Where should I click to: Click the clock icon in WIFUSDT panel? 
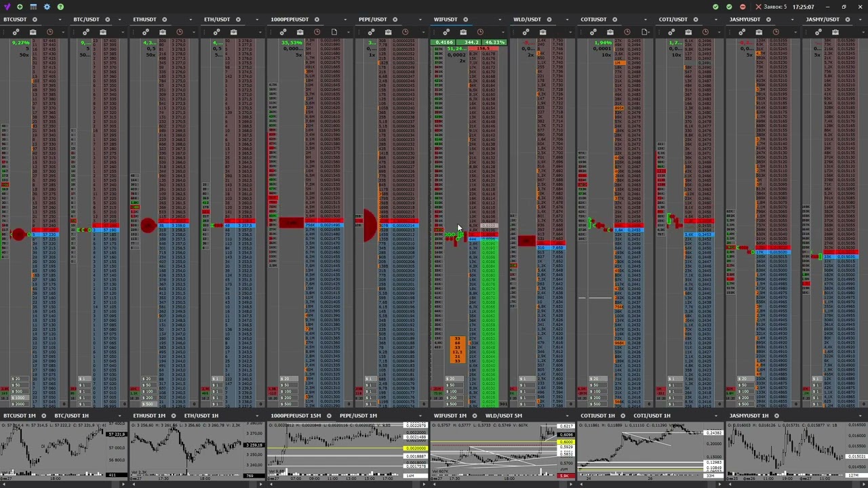tap(480, 32)
